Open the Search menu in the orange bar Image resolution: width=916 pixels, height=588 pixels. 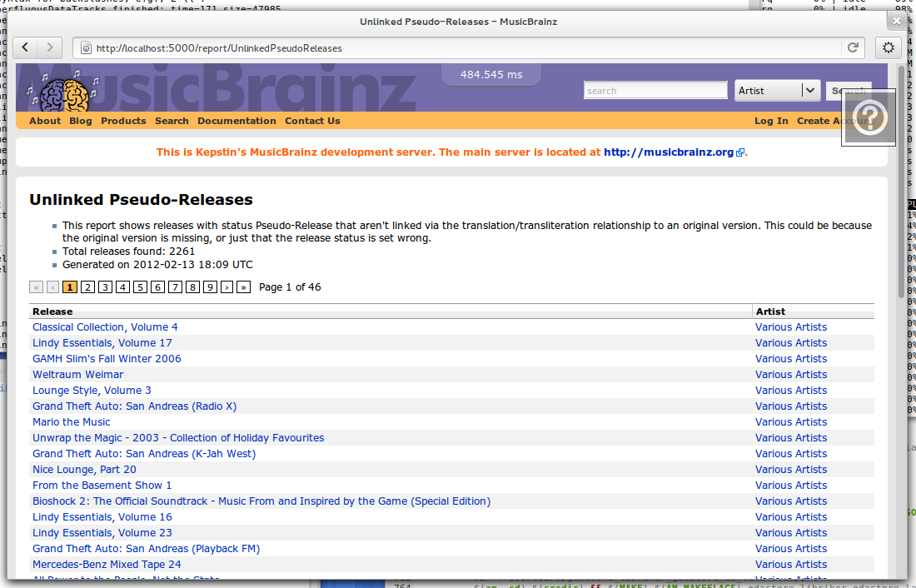click(172, 121)
